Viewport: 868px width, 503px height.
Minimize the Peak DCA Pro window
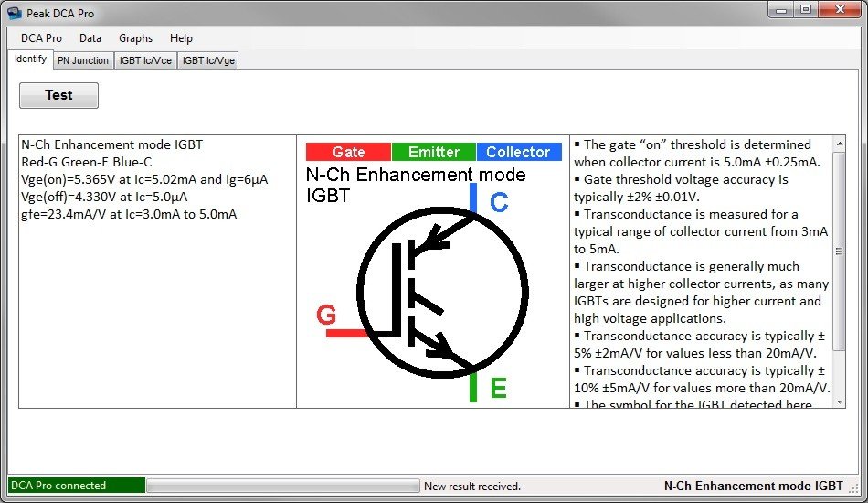coord(781,10)
